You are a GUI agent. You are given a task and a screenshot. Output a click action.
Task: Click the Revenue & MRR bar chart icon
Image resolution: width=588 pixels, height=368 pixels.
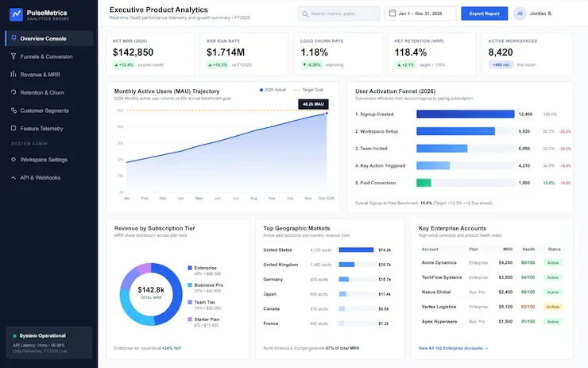(14, 74)
